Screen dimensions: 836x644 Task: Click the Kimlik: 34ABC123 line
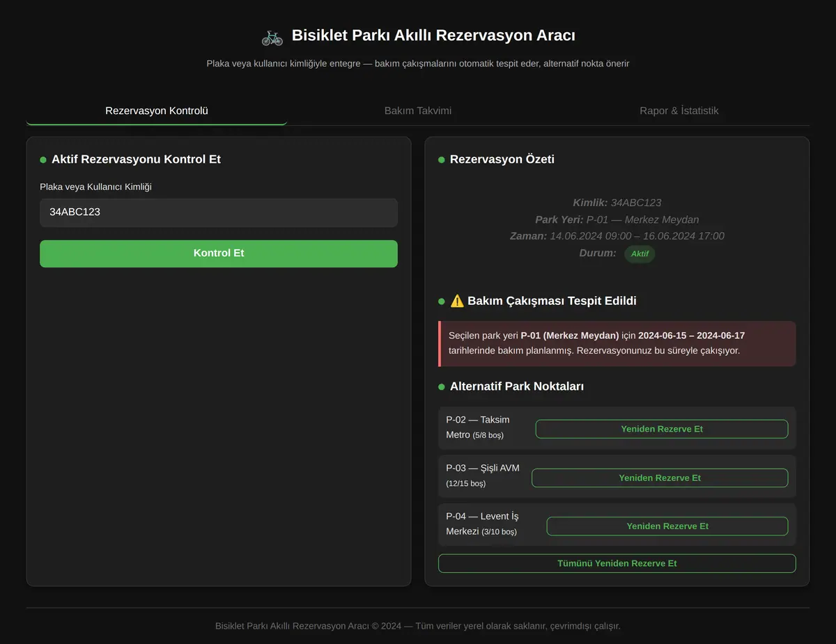point(617,203)
